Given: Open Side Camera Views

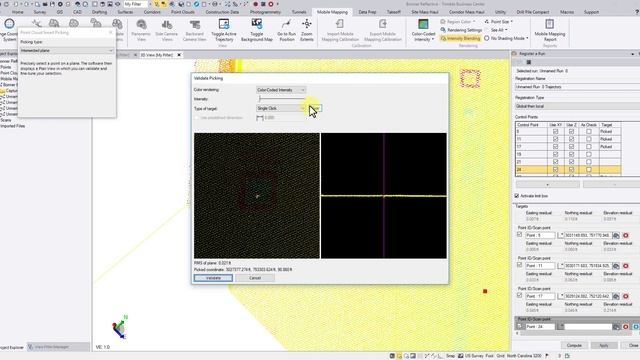Looking at the screenshot, I should click(167, 30).
